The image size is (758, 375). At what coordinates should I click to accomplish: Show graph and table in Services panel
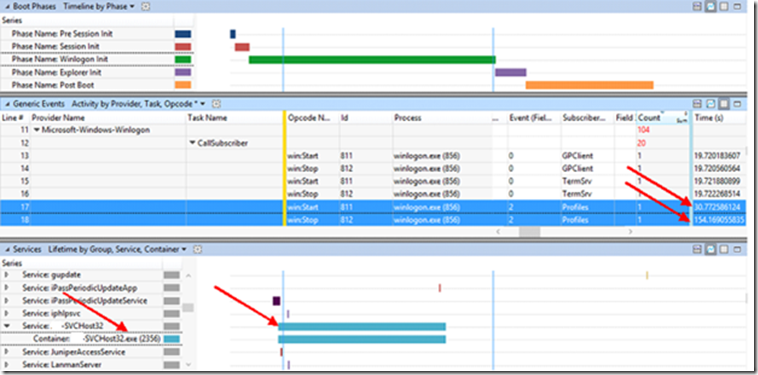[697, 249]
